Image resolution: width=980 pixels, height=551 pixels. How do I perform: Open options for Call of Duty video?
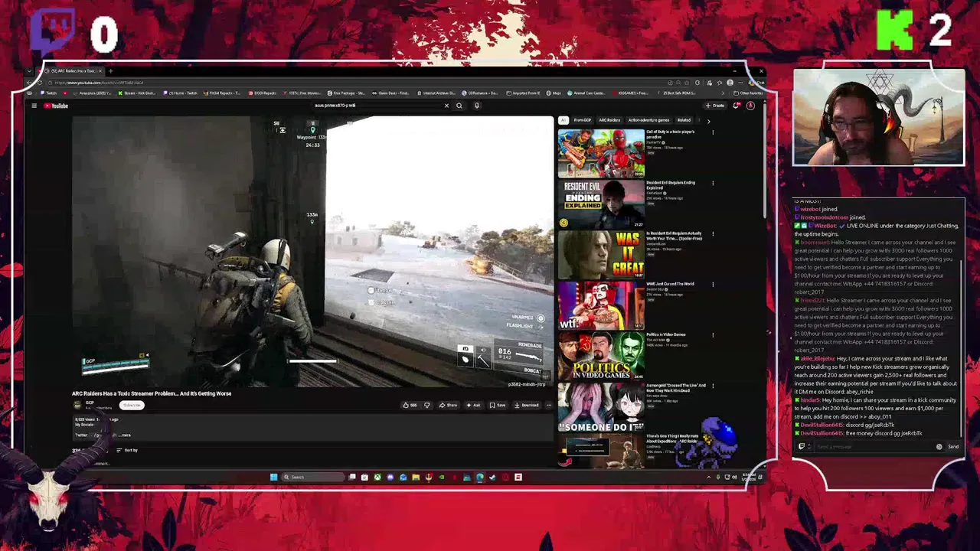(713, 132)
